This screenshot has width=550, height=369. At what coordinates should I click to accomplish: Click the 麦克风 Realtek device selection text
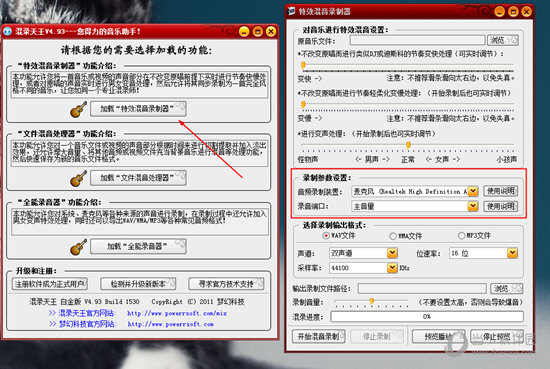[410, 192]
